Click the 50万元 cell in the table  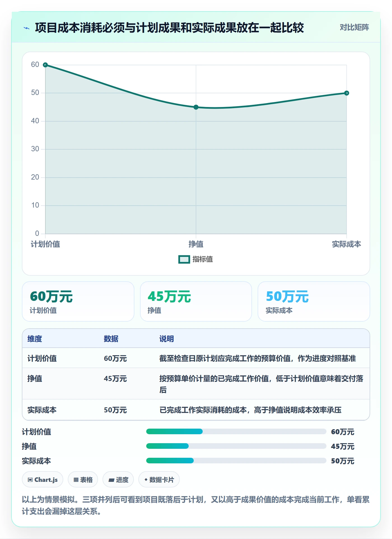click(115, 410)
